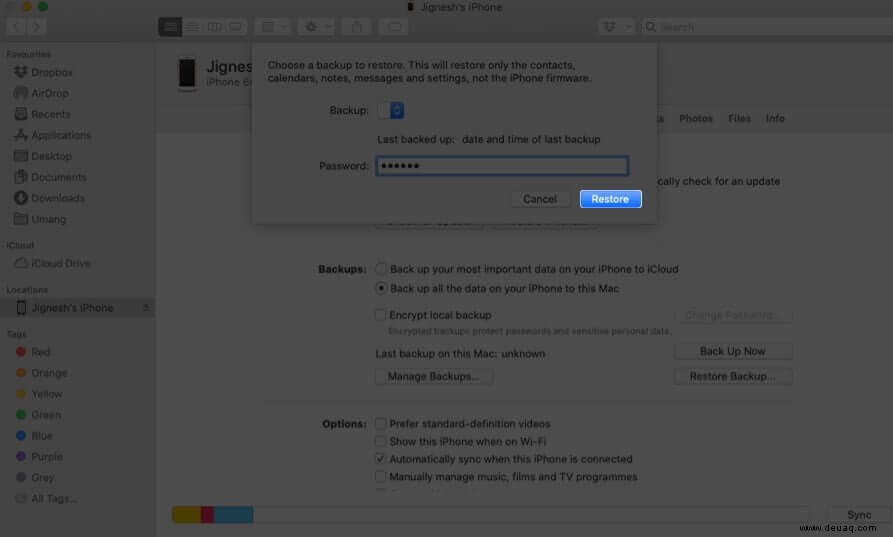Enable Encrypt local backup checkbox
This screenshot has height=537, width=893.
380,314
